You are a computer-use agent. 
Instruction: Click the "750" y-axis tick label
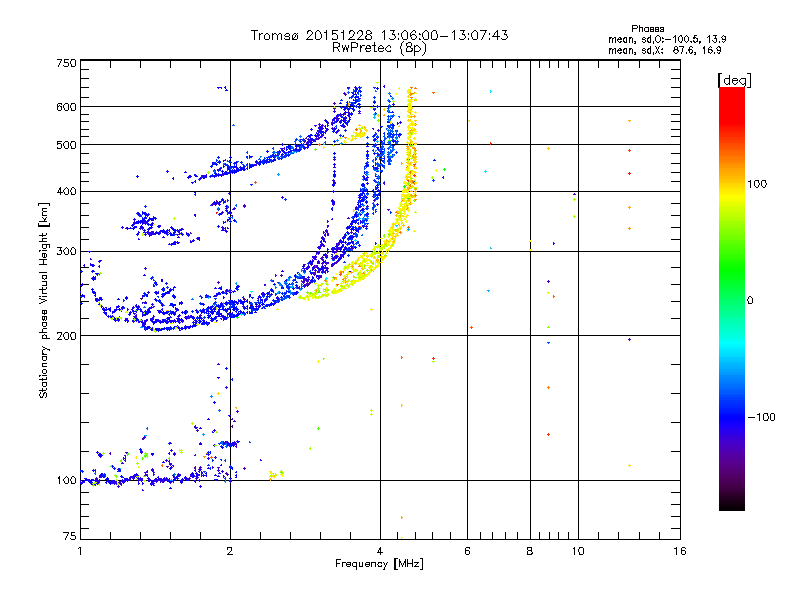(66, 63)
